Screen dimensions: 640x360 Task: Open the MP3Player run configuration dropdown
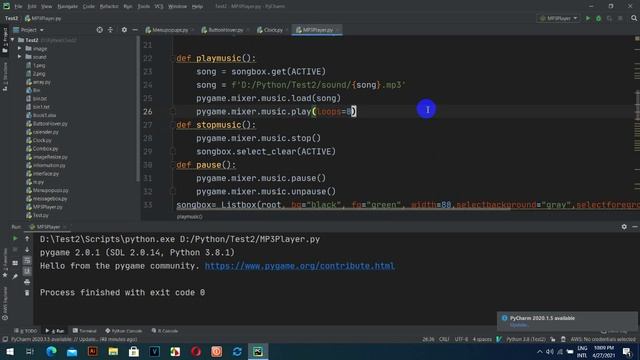tap(559, 18)
